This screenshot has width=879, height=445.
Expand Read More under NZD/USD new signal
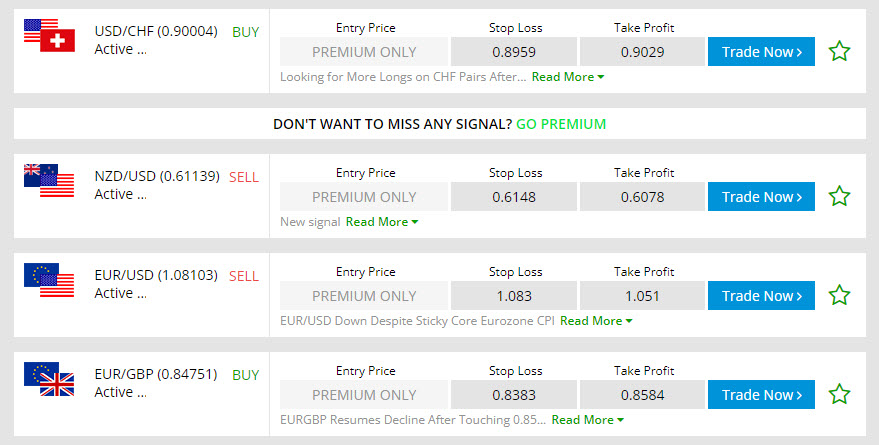click(x=382, y=222)
